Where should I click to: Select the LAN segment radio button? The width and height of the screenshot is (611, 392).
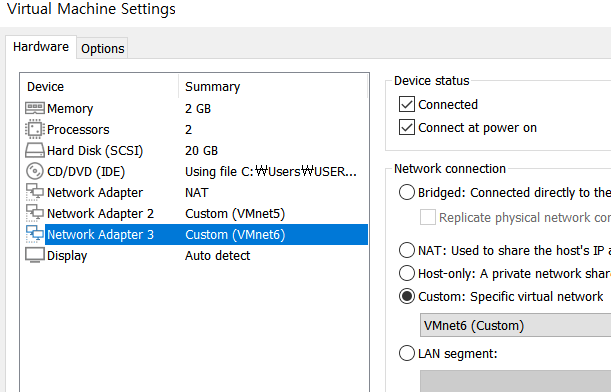[x=407, y=353]
